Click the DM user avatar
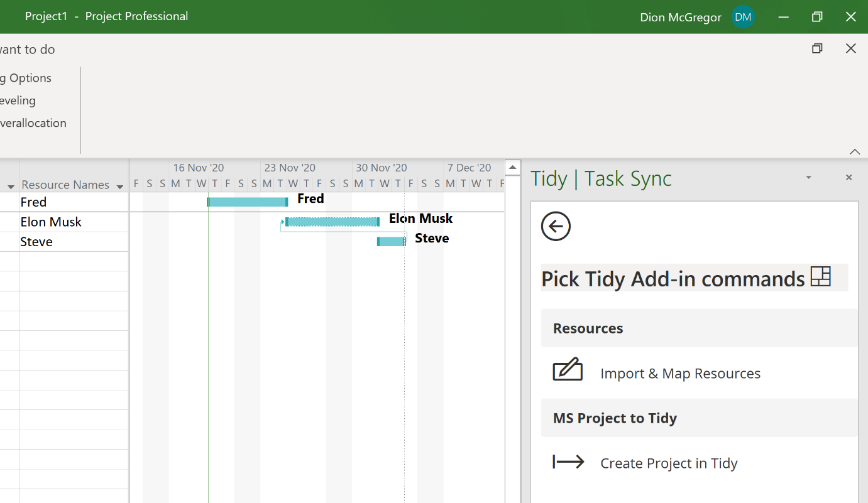This screenshot has height=503, width=868. point(743,17)
